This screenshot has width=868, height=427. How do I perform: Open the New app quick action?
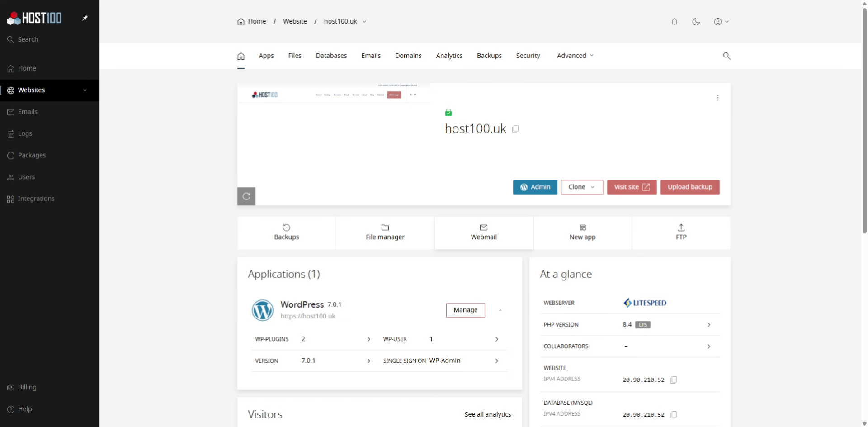pos(583,232)
